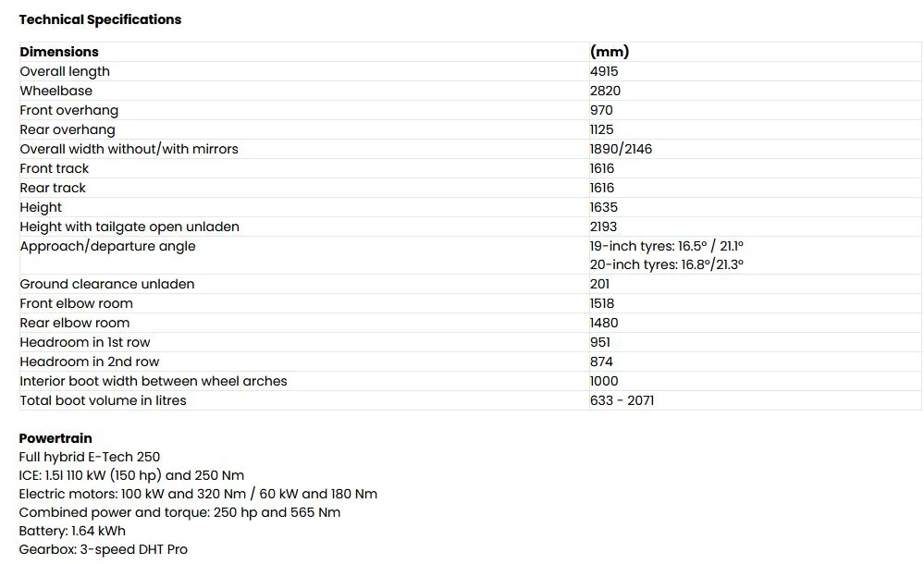924x564 pixels.
Task: Select the Ground clearance unladen value 201
Action: [x=599, y=284]
